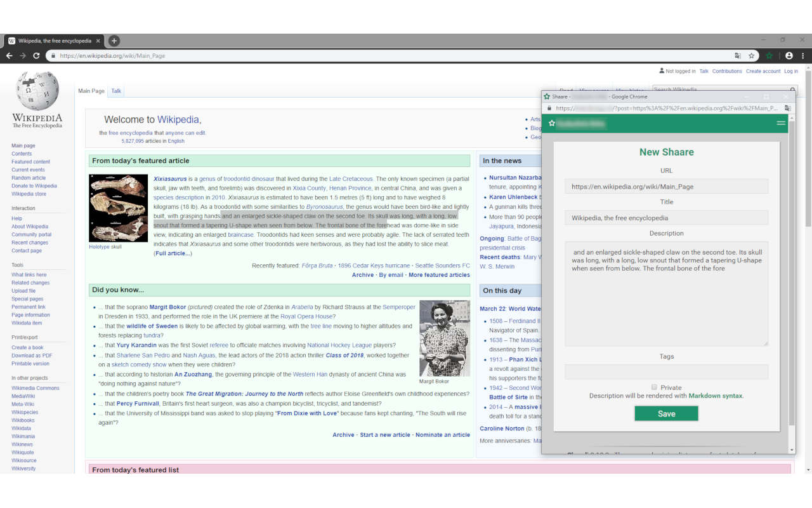The width and height of the screenshot is (812, 508).
Task: Click the search magnifier in the Wikipedia search box
Action: tap(794, 90)
